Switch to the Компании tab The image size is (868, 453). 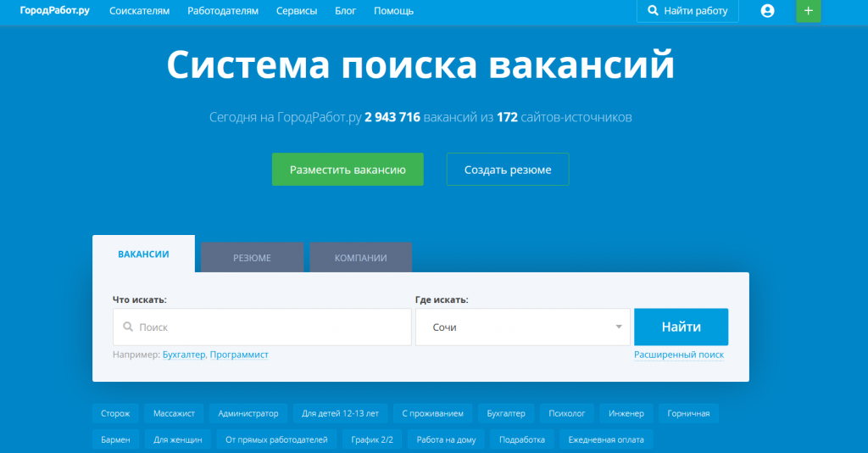[x=360, y=258]
